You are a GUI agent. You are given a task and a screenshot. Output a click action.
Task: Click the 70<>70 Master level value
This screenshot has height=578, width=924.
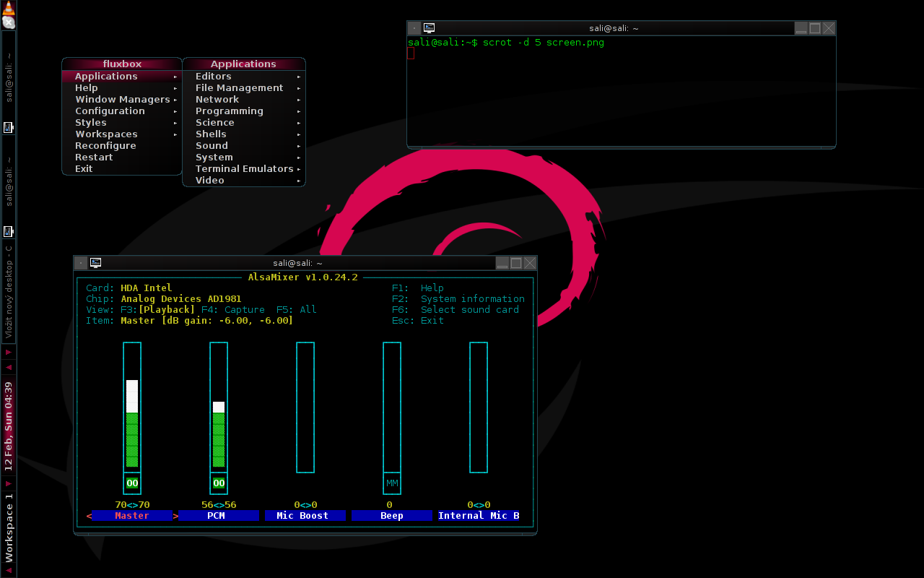132,504
